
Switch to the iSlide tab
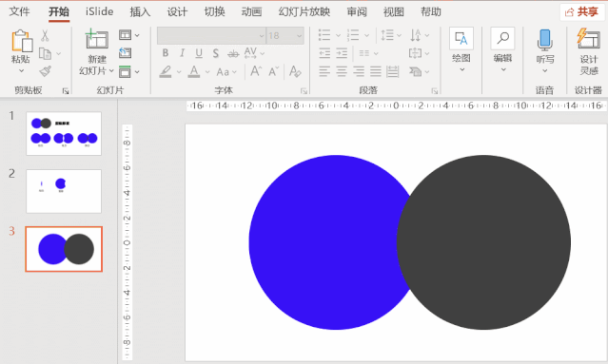(99, 12)
